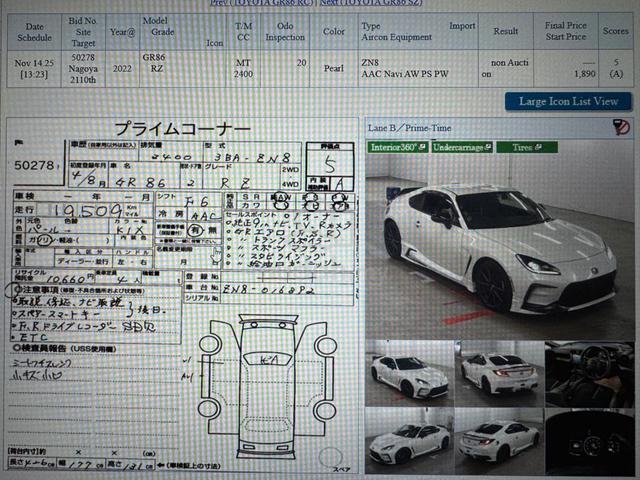Click the Odo Inspection column header

(x=285, y=32)
